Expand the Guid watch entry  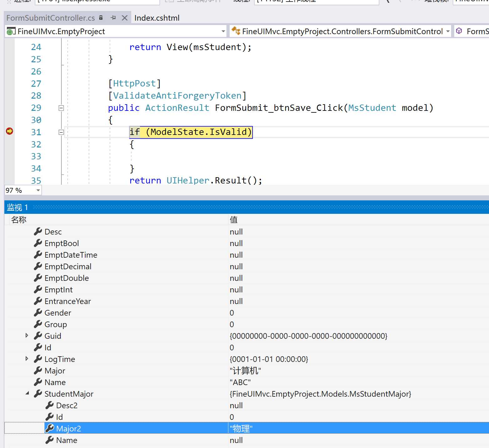(x=27, y=336)
